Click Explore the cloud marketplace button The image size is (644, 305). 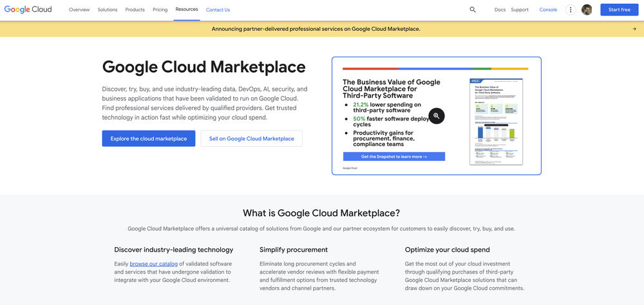149,139
